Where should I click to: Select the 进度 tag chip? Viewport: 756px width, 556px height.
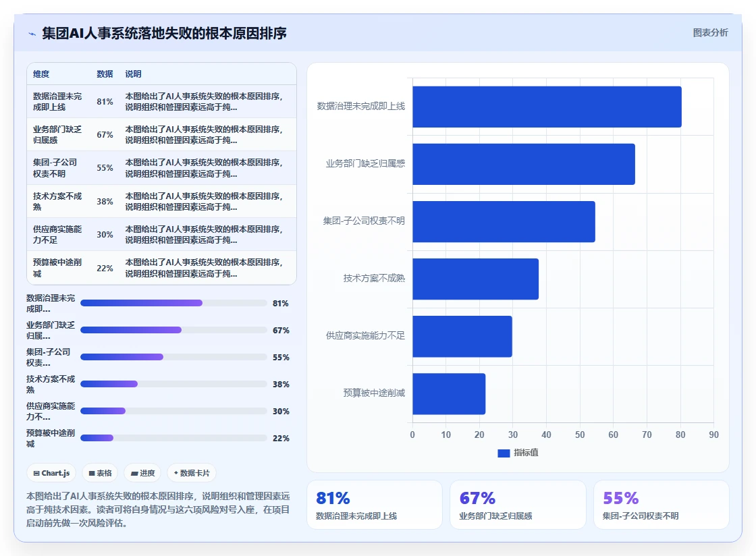(x=142, y=473)
